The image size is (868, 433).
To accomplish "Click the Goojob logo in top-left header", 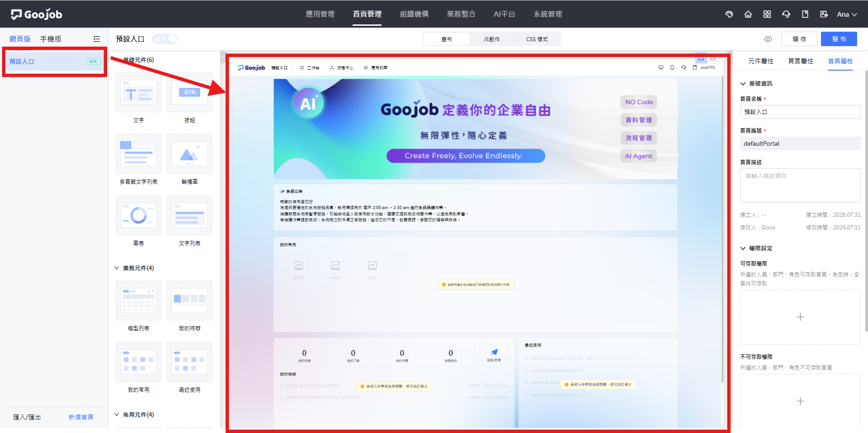I will point(37,14).
